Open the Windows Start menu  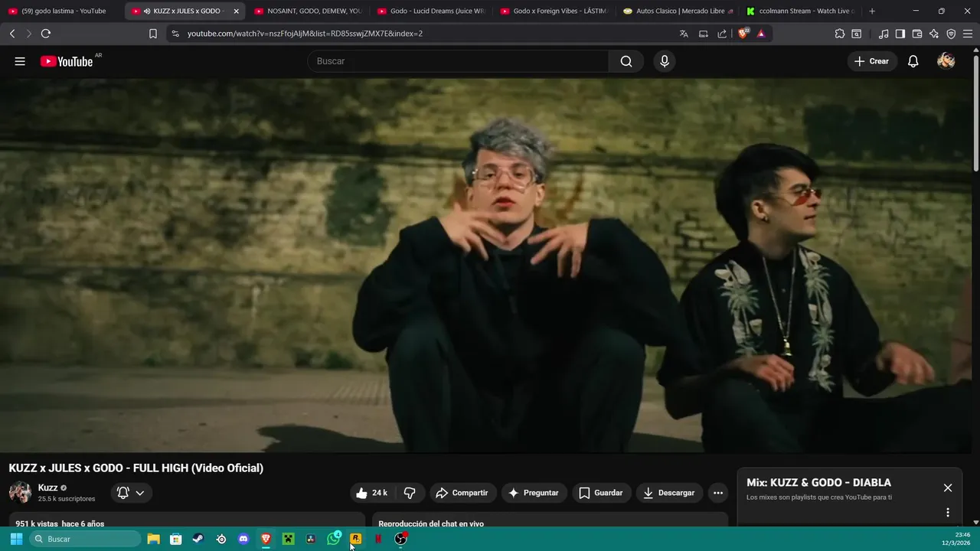16,539
